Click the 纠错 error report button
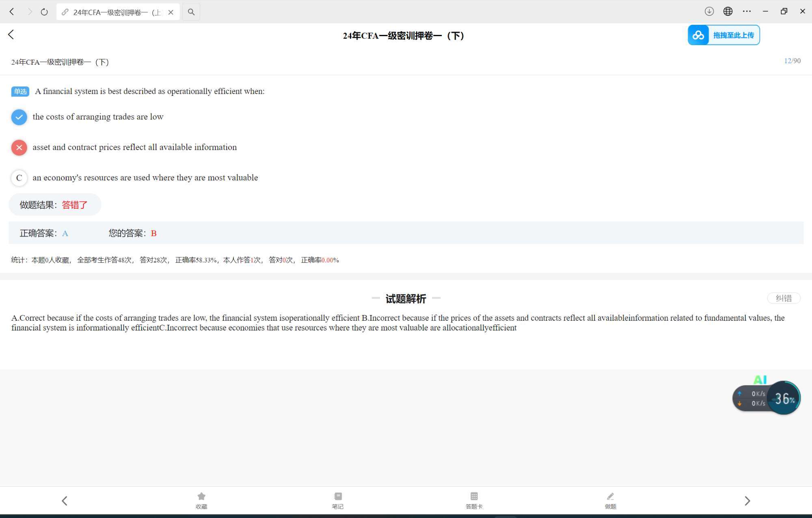Viewport: 812px width, 518px height. point(783,298)
